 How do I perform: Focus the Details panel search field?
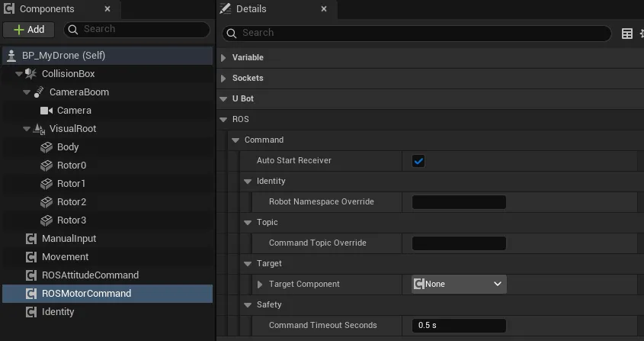pyautogui.click(x=416, y=33)
